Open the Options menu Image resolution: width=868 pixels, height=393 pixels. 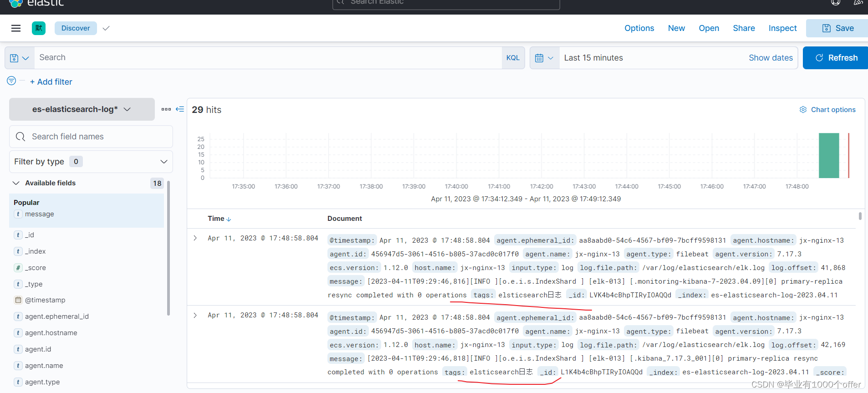(x=639, y=28)
